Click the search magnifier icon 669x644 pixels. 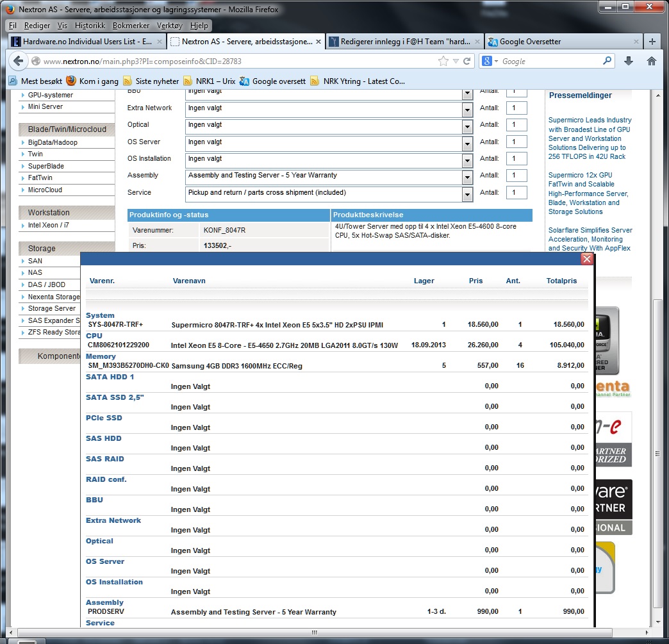point(607,61)
